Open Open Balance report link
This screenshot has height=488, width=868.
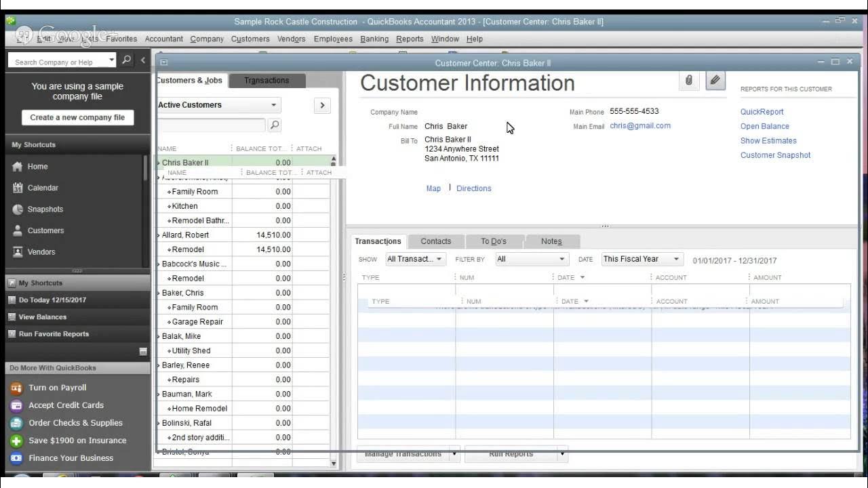pyautogui.click(x=765, y=126)
